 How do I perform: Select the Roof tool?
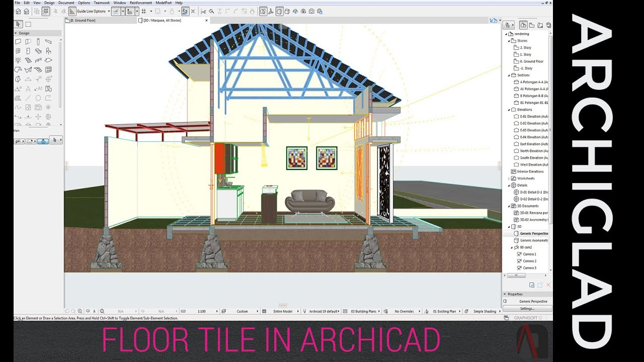[18, 69]
